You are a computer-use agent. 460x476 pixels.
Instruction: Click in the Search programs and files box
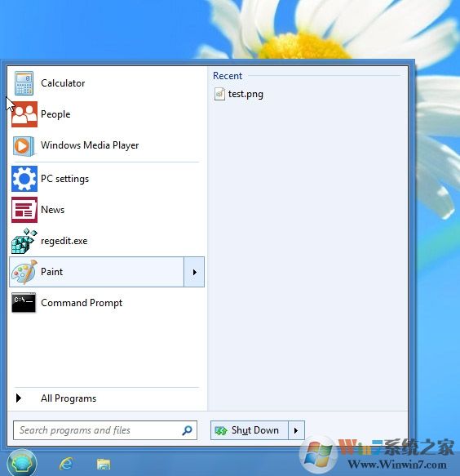[x=105, y=430]
